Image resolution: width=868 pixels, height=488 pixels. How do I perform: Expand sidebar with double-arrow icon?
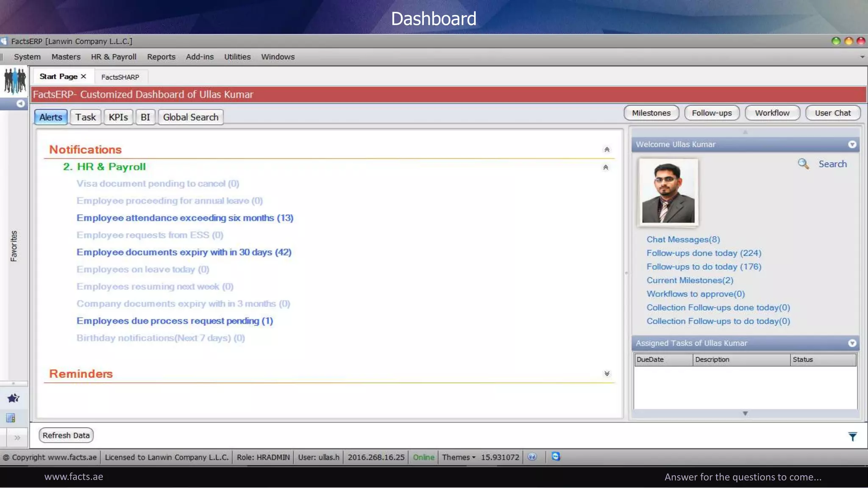tap(17, 438)
